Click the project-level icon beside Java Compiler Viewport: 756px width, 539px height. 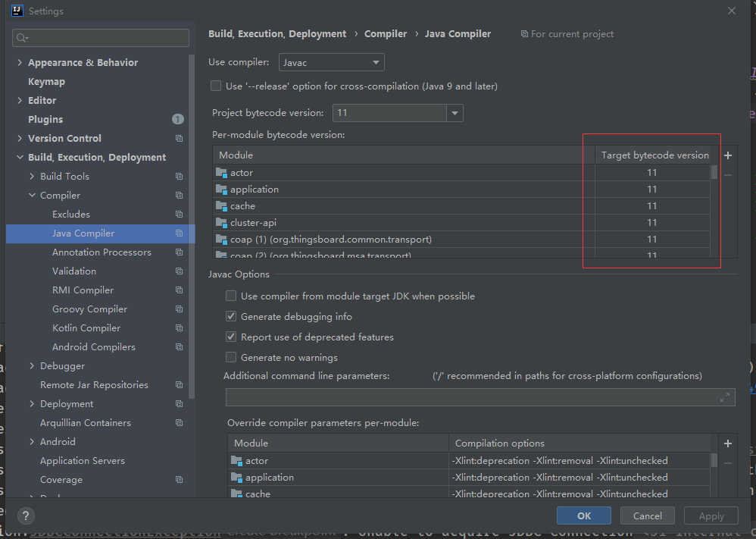pyautogui.click(x=179, y=233)
